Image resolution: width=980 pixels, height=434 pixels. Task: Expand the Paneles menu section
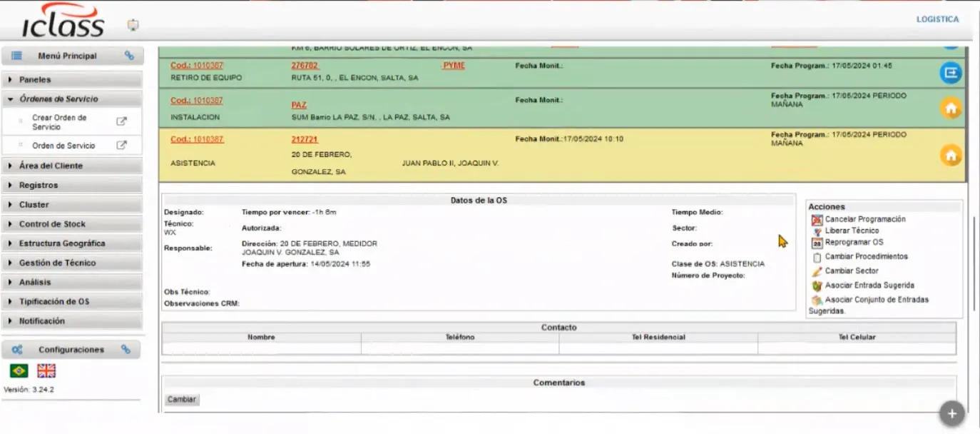coord(72,80)
